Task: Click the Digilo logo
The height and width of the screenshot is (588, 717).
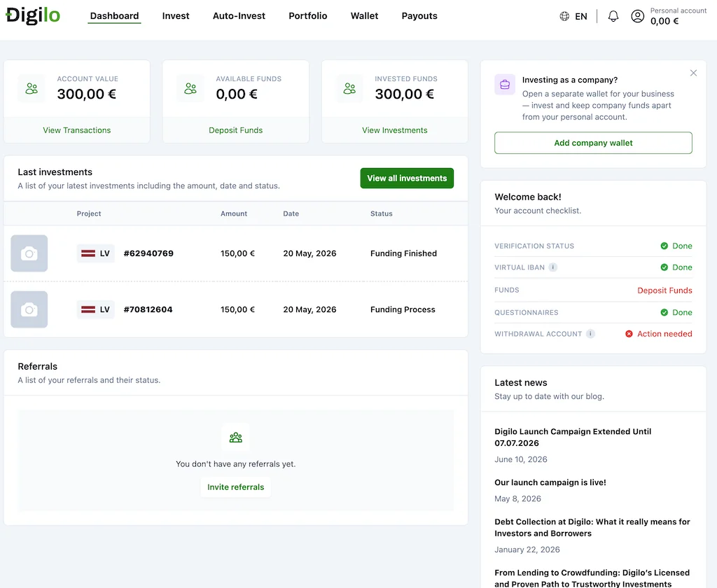Action: 33,15
